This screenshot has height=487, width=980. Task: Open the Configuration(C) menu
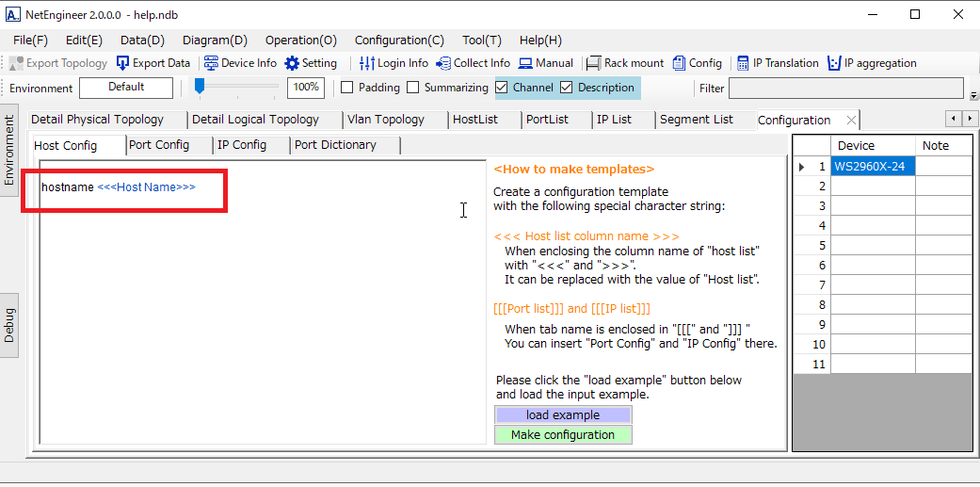point(399,41)
